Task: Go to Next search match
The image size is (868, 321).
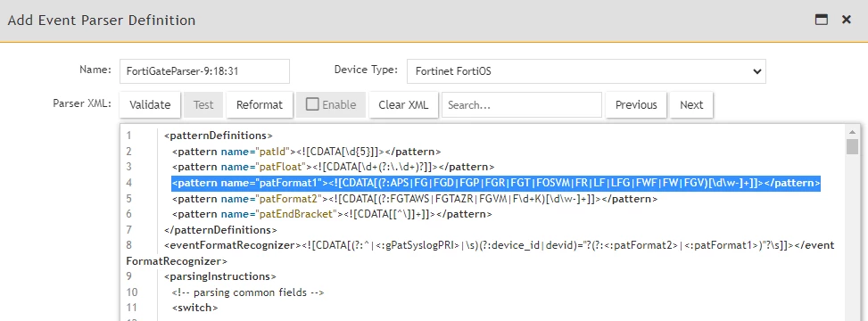Action: 691,104
